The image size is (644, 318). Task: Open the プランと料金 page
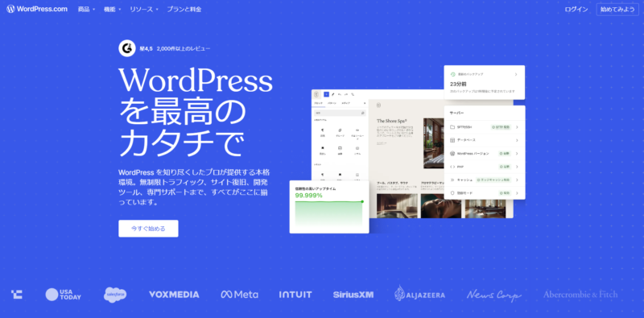(x=184, y=9)
